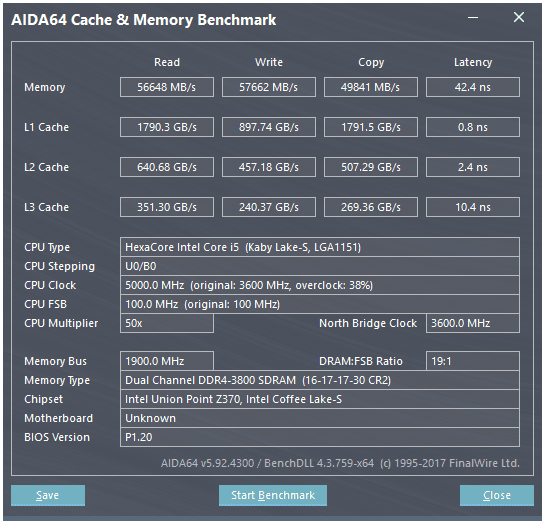Click the window title AIDA64 Cache & Memory Benchmark
This screenshot has height=530, width=549.
[x=144, y=20]
